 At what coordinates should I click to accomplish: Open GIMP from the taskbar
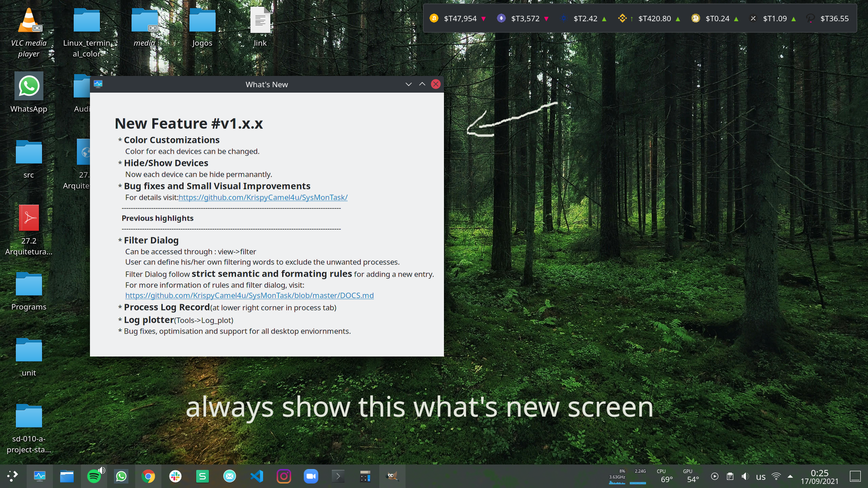[x=392, y=476]
